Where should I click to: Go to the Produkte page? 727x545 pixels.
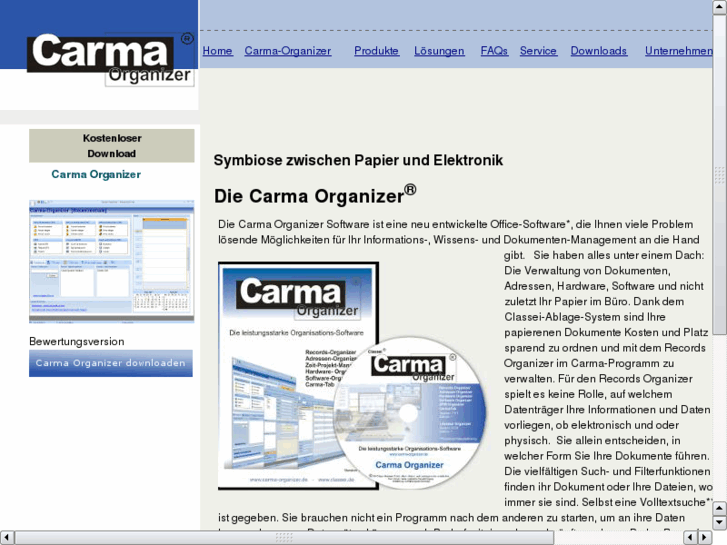click(376, 51)
